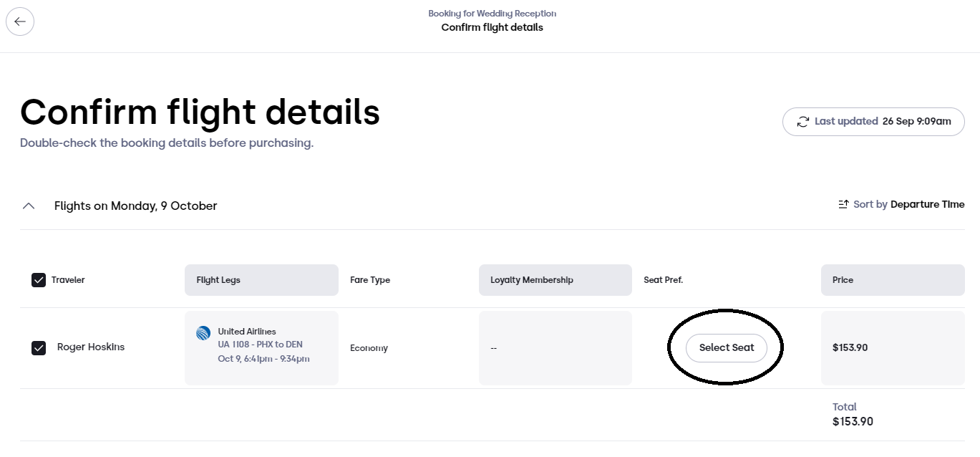Click the Flight Legs column header
The image size is (980, 457).
[x=261, y=280]
